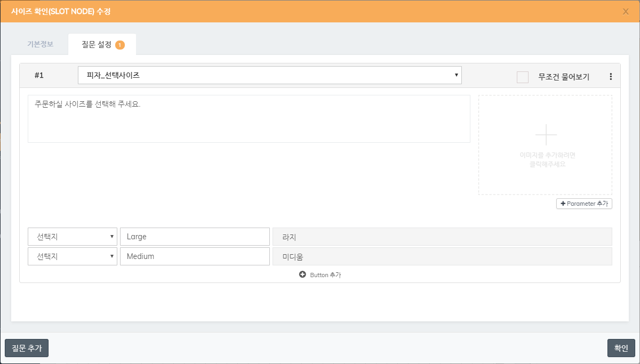Open the 피자_선택사이즈 slot dropdown
Screen dimensions: 640x364
click(270, 75)
